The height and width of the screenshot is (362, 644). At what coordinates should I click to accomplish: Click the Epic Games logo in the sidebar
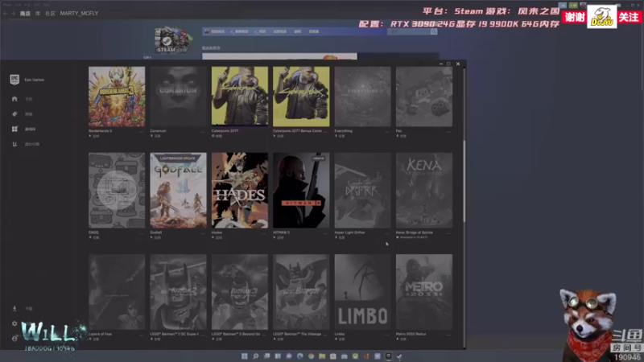coord(14,80)
